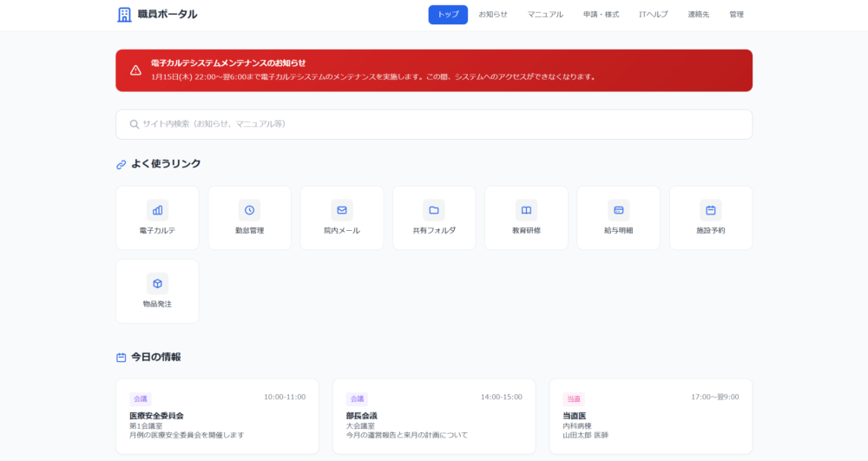868x461 pixels.
Task: Open the 物品発注 box icon
Action: tap(157, 284)
